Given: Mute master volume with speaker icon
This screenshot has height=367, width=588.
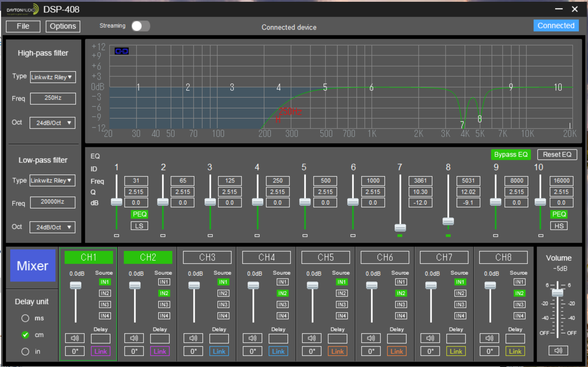Looking at the screenshot, I should tap(558, 350).
